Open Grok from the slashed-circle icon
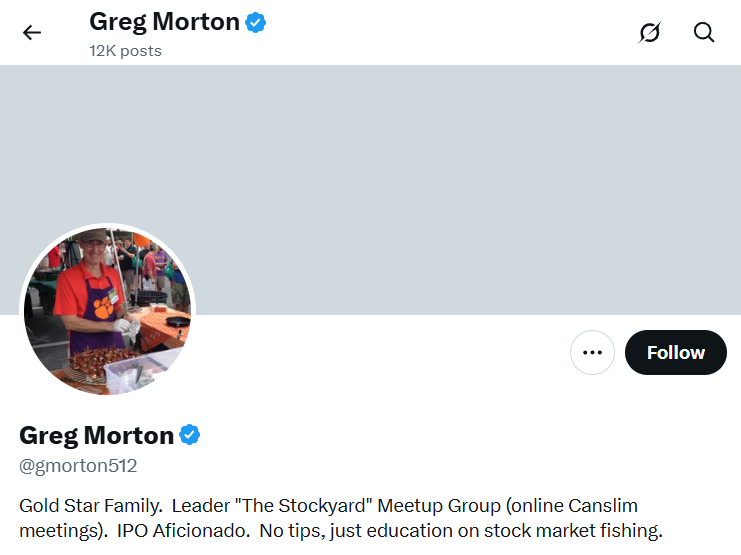The image size is (741, 555). 650,32
